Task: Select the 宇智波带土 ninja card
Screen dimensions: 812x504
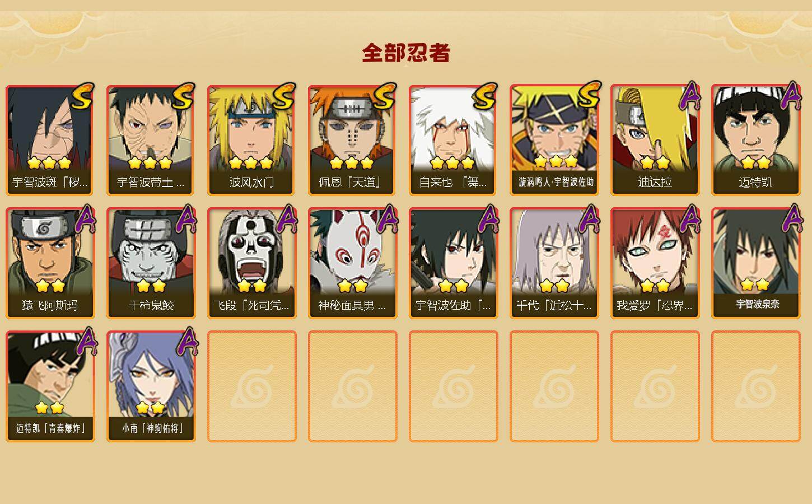Action: coord(151,141)
